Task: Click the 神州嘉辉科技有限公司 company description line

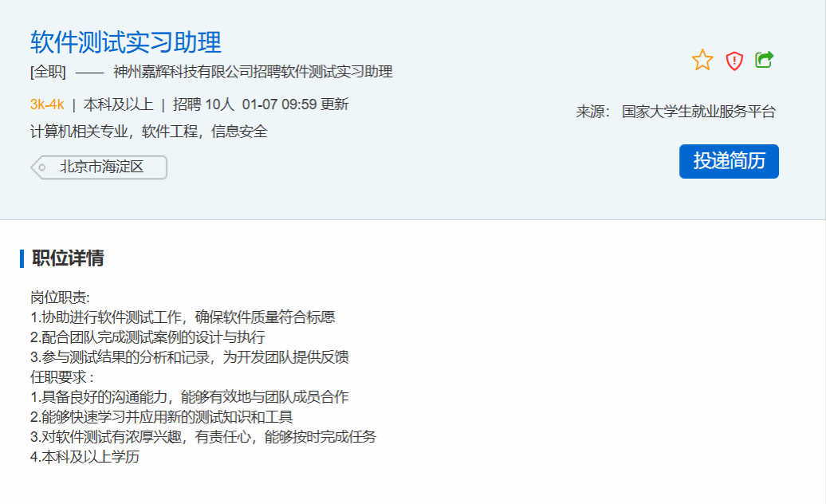Action: tap(253, 72)
